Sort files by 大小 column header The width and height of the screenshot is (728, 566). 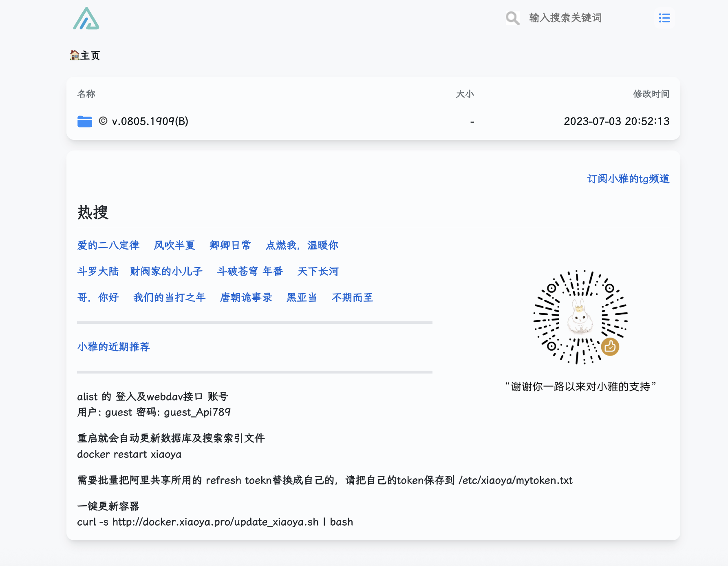point(465,94)
